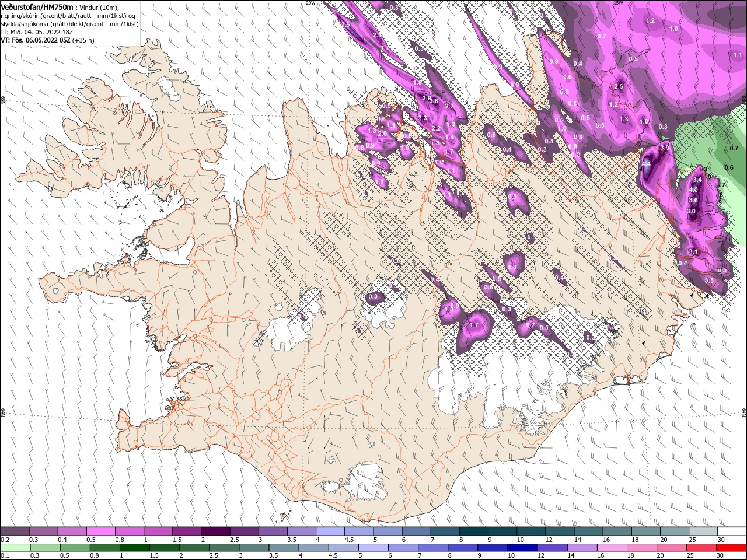Click the light lavender 4 swatch in top legend
The image size is (747, 560).
(x=330, y=531)
